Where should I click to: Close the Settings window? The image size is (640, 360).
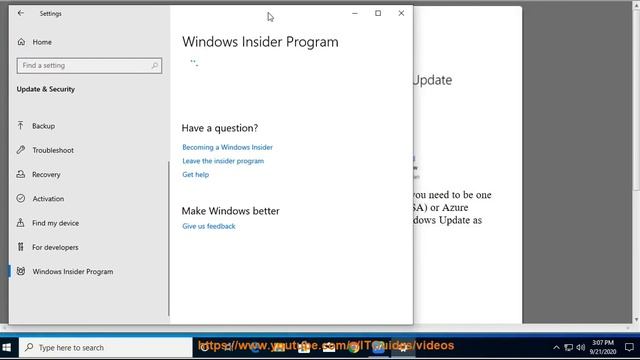[401, 13]
